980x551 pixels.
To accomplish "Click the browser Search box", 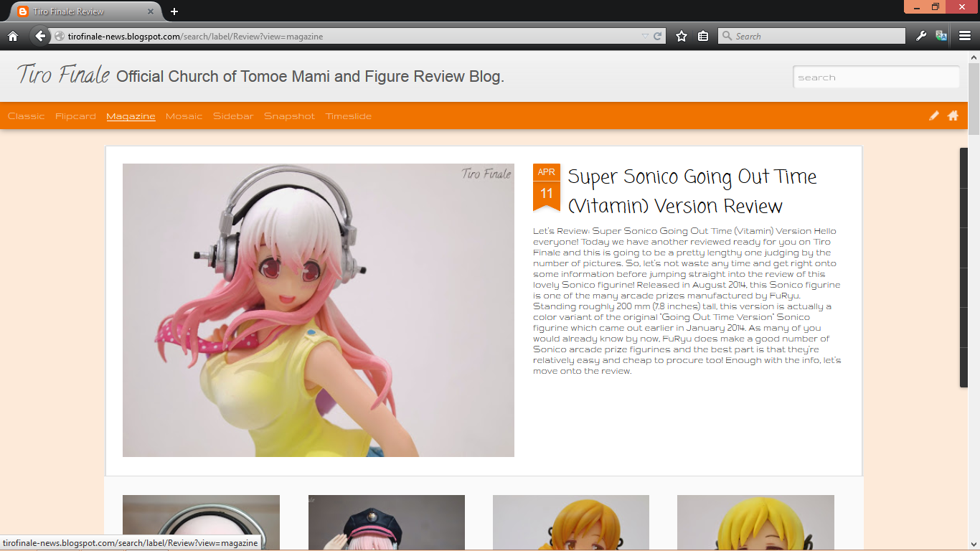I will (811, 36).
